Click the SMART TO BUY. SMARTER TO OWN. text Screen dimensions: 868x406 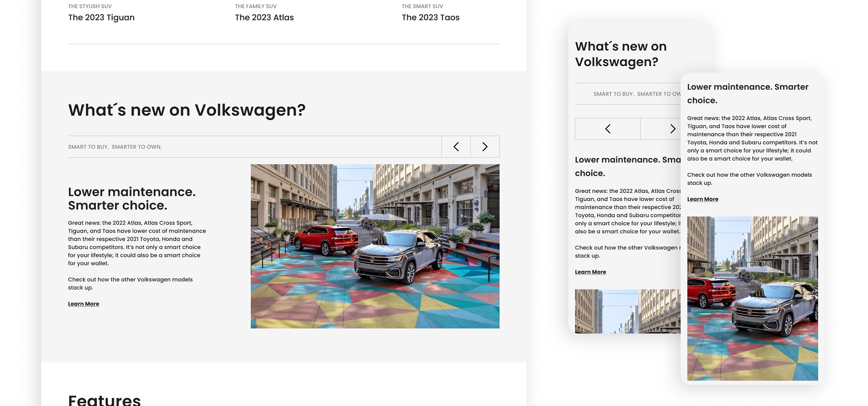click(115, 147)
